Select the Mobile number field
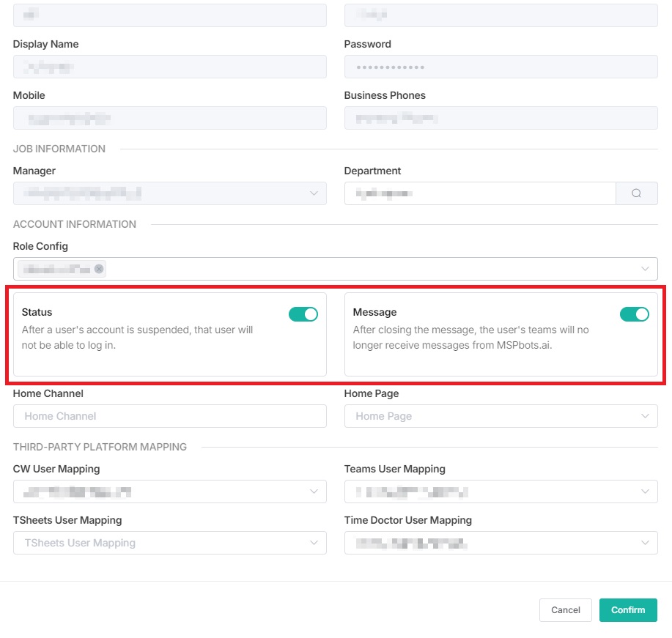Image resolution: width=672 pixels, height=638 pixels. (x=169, y=118)
